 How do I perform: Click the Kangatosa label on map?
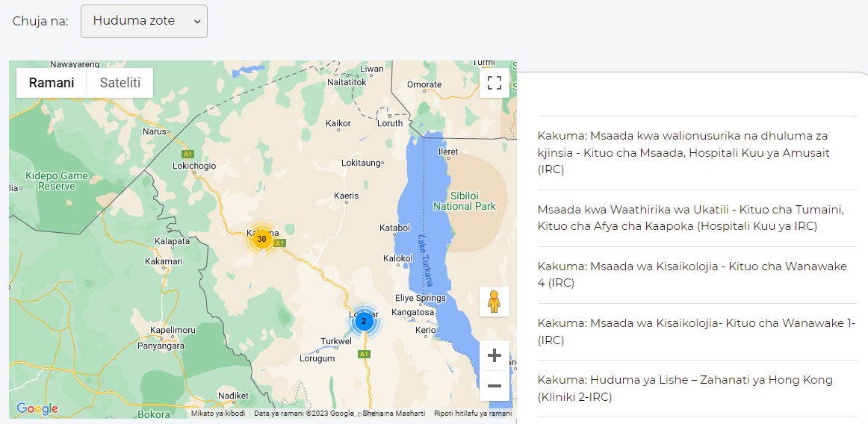(x=412, y=312)
